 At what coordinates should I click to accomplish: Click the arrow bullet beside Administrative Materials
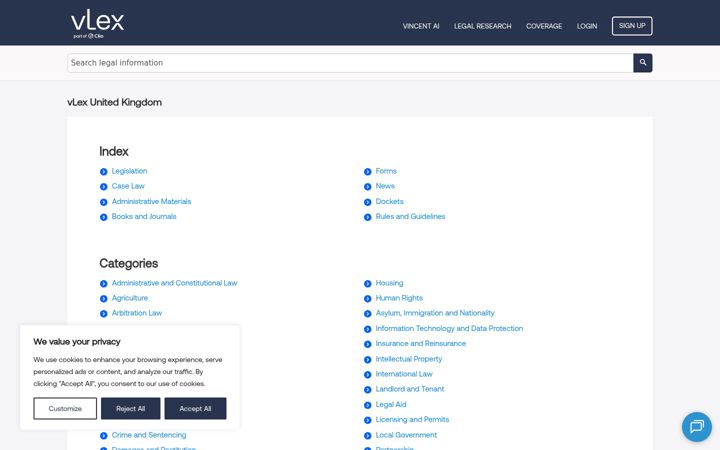tap(104, 202)
